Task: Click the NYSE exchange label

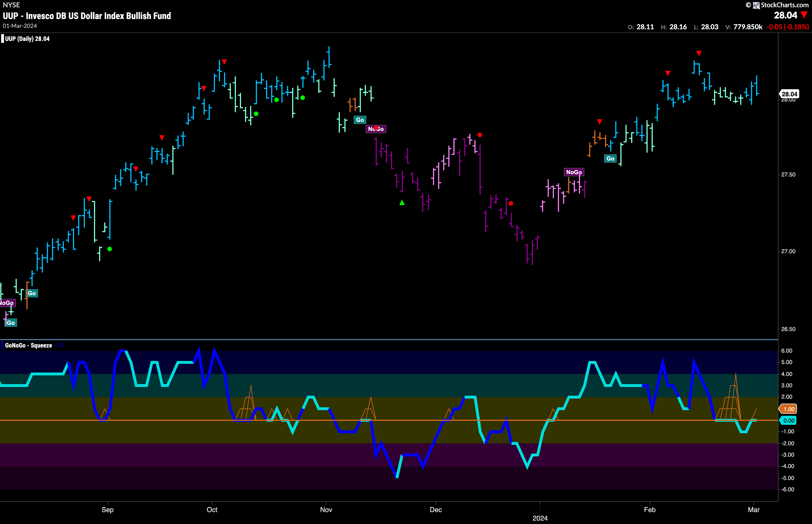Action: coord(11,5)
